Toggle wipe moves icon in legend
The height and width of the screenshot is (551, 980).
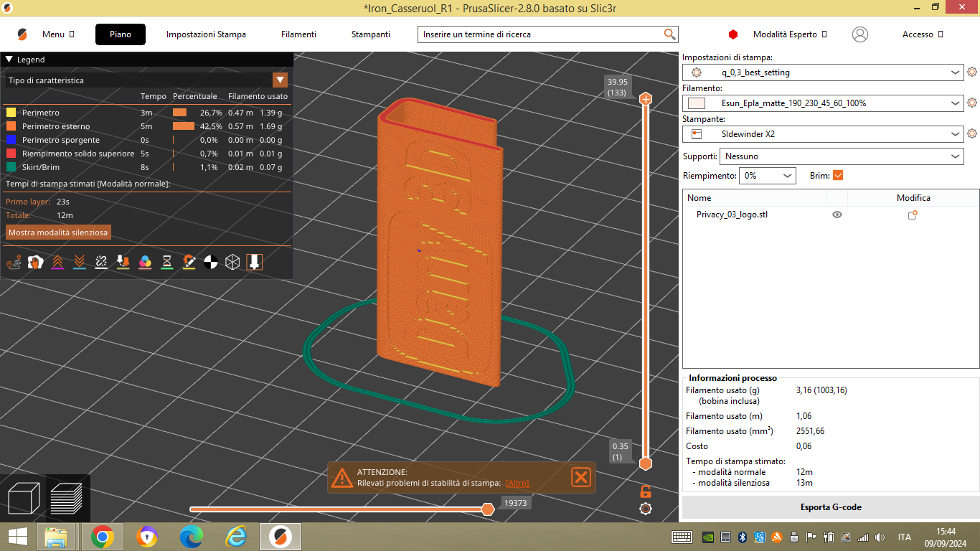pyautogui.click(x=35, y=263)
